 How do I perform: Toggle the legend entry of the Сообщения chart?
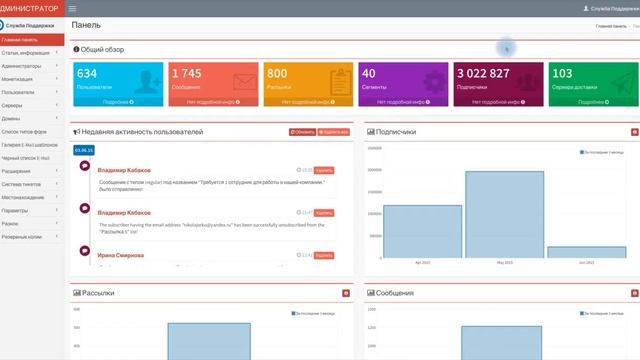click(x=602, y=313)
